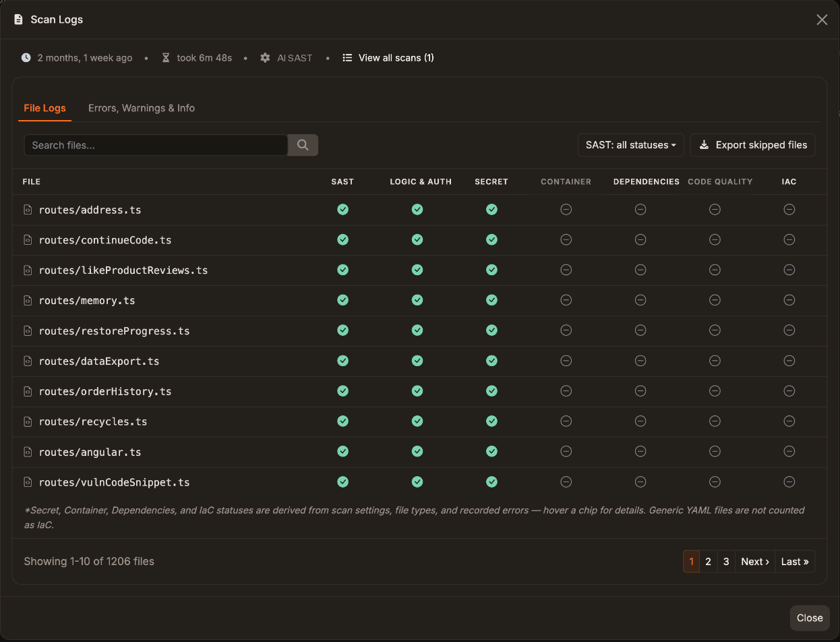Click the Scan Logs document icon
The image size is (840, 642).
pos(18,20)
